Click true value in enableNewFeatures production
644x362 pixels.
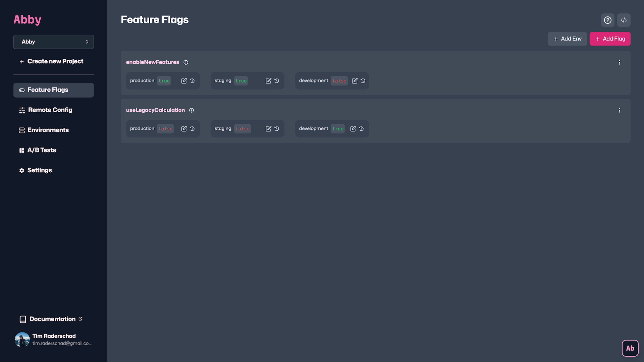(164, 81)
